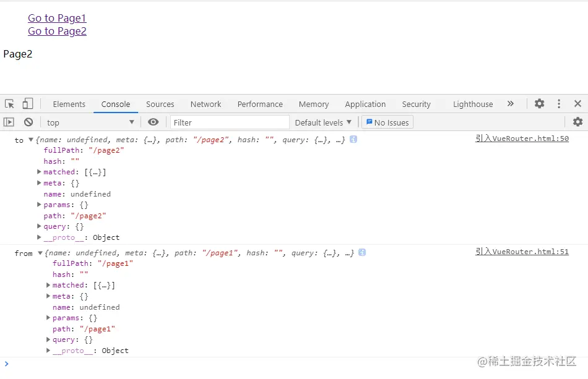Open source link VueRouter.html:51
The height and width of the screenshot is (379, 588).
pyautogui.click(x=522, y=252)
